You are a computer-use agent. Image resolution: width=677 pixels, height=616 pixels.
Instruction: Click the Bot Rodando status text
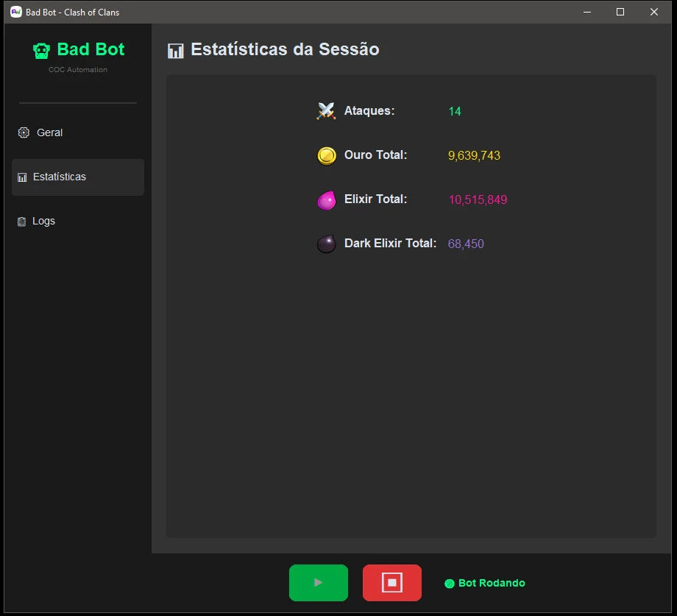(492, 583)
